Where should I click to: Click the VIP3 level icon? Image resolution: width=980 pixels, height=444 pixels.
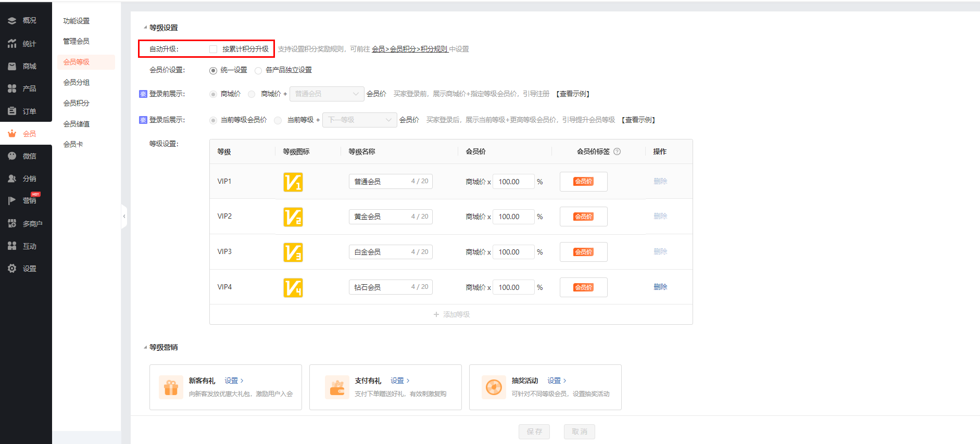point(293,252)
